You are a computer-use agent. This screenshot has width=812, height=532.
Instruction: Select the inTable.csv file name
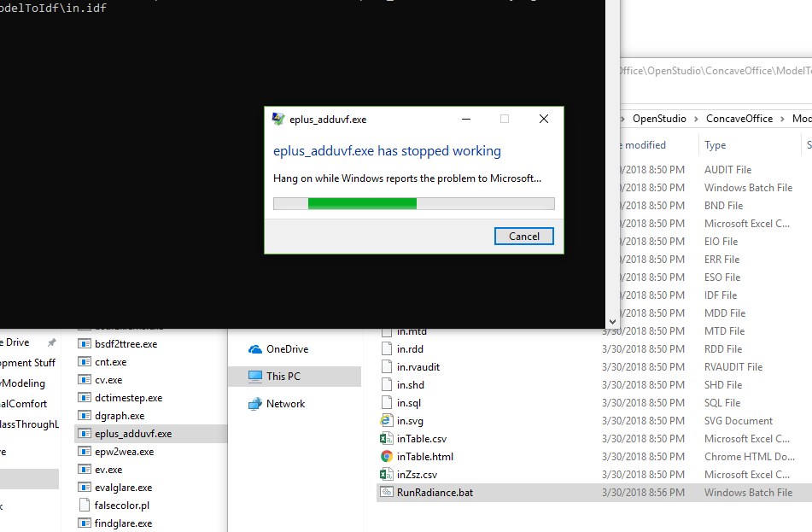[x=422, y=439]
